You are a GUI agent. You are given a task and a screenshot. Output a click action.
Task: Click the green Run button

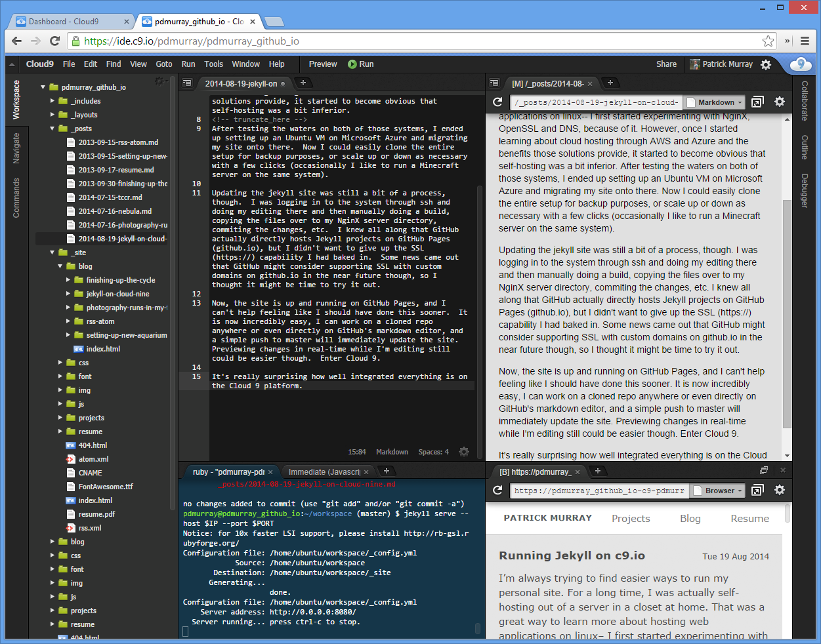(361, 64)
